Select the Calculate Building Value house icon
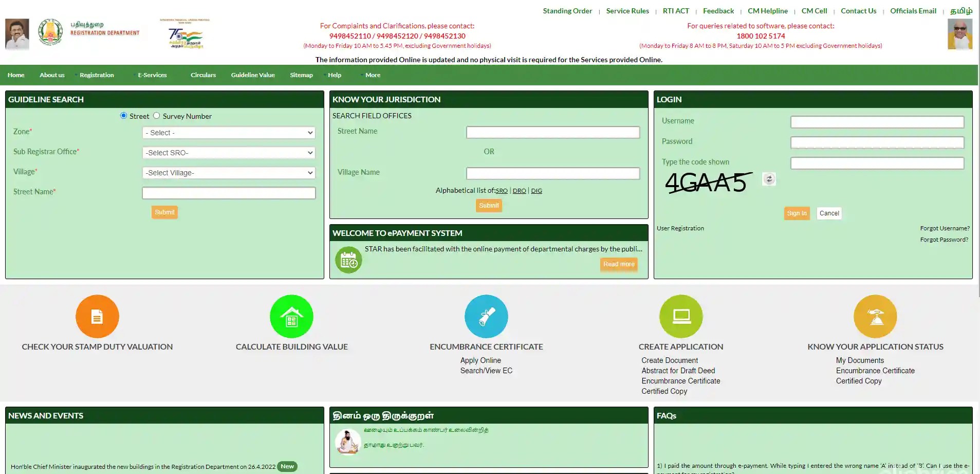Screen dimensions: 980x474 tap(291, 316)
